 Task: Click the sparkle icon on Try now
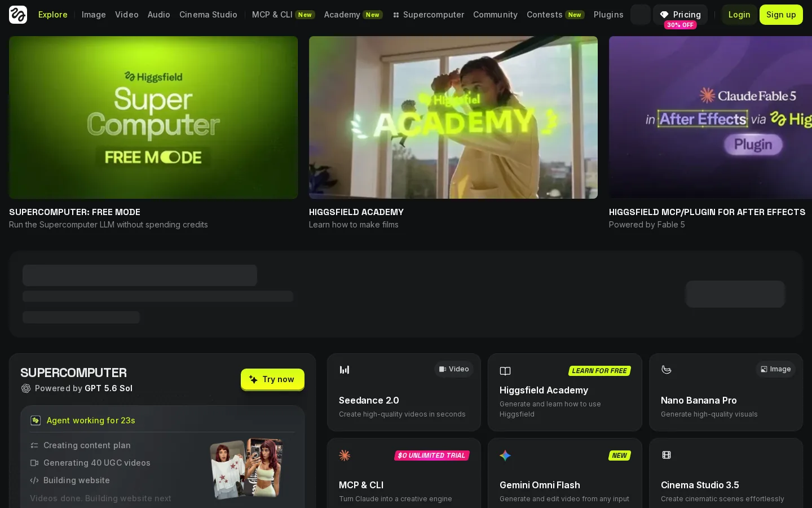point(253,379)
